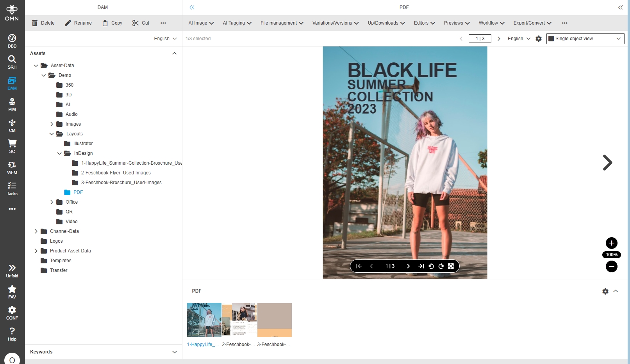Image resolution: width=630 pixels, height=364 pixels.
Task: Rotate page clockwise in viewer toolbar
Action: [441, 266]
